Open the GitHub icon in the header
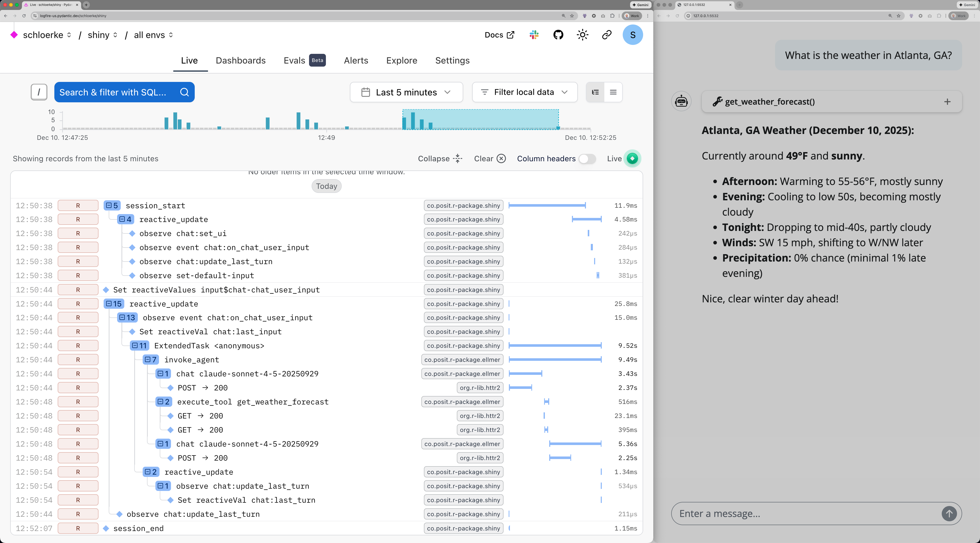 click(558, 35)
